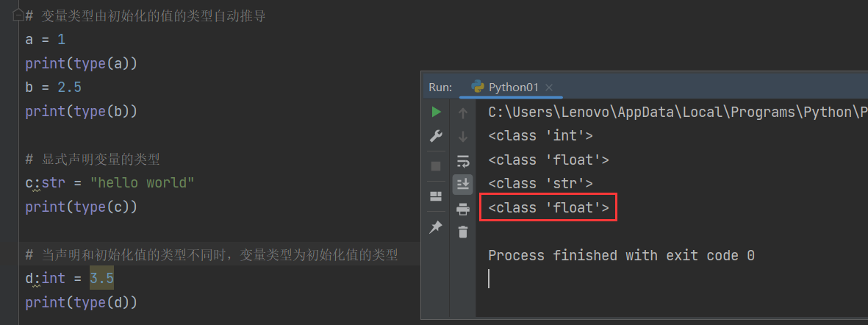868x325 pixels.
Task: Click the Run: panel label
Action: coord(441,87)
